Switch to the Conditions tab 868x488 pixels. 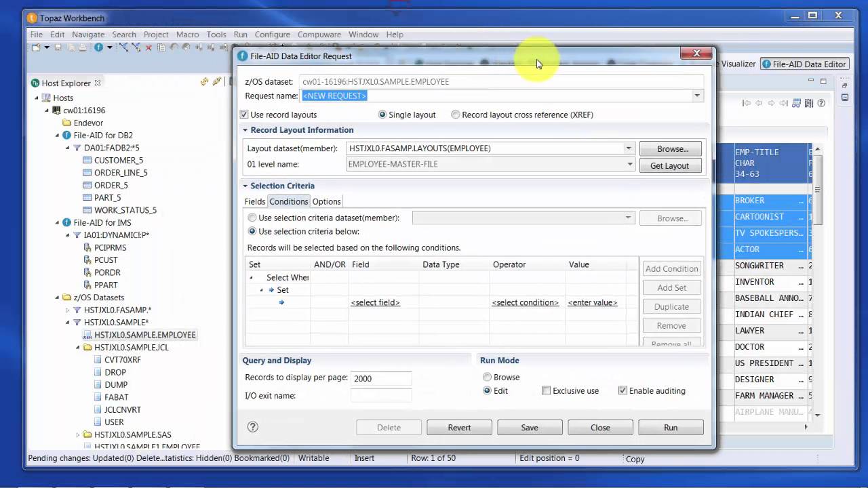289,201
